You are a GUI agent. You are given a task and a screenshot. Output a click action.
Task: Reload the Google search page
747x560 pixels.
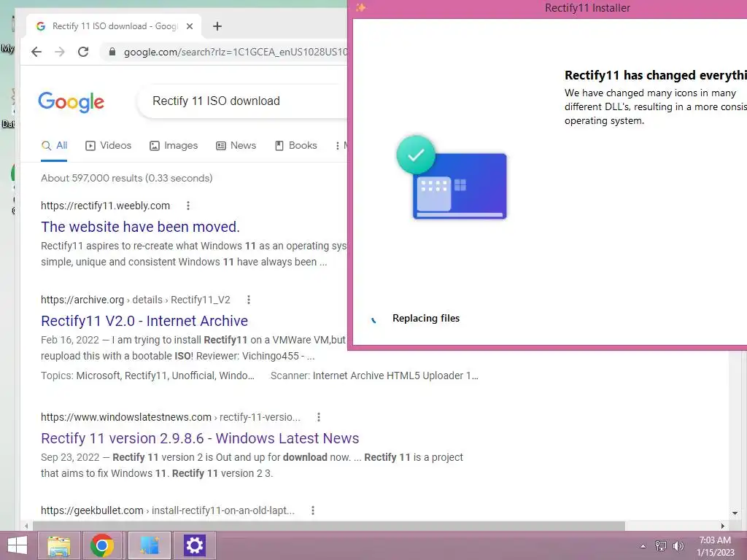[x=83, y=52]
